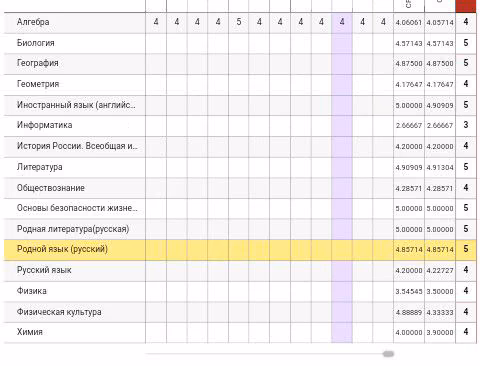This screenshot has height=366, width=480.
Task: Select the Физика subject label
Action: click(x=32, y=291)
